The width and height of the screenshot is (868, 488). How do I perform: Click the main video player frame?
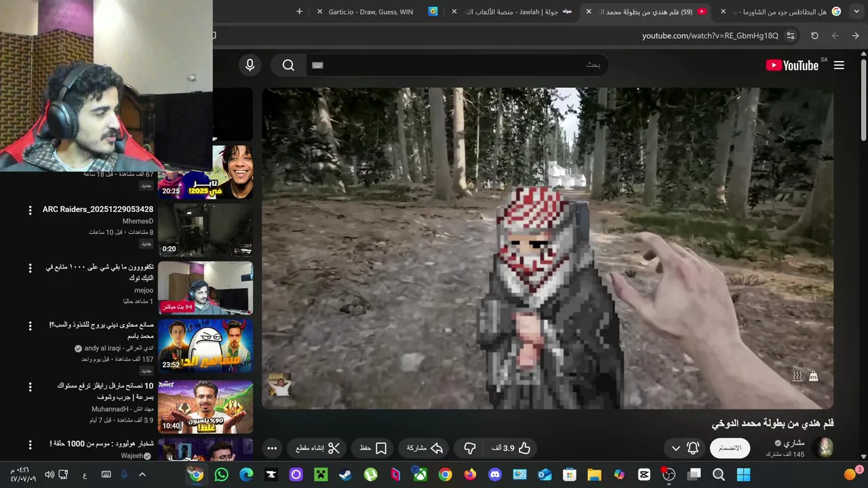(x=548, y=248)
